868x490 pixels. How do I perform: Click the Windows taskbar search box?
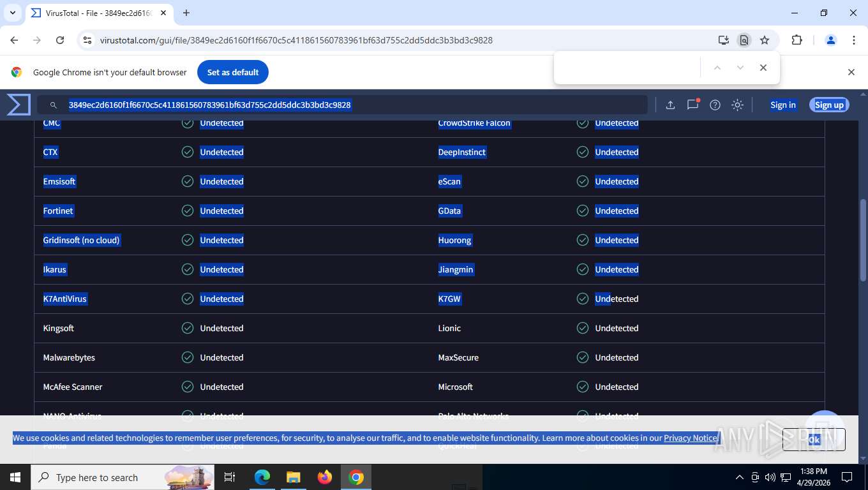pyautogui.click(x=122, y=477)
